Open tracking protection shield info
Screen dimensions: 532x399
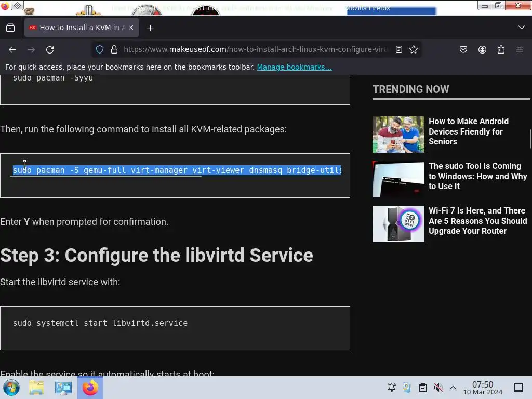[100, 49]
